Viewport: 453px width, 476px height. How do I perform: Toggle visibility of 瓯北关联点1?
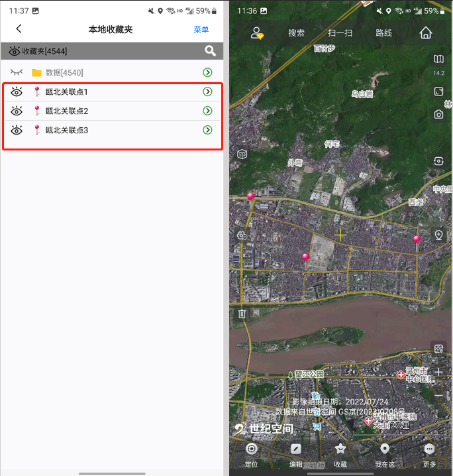pos(17,91)
